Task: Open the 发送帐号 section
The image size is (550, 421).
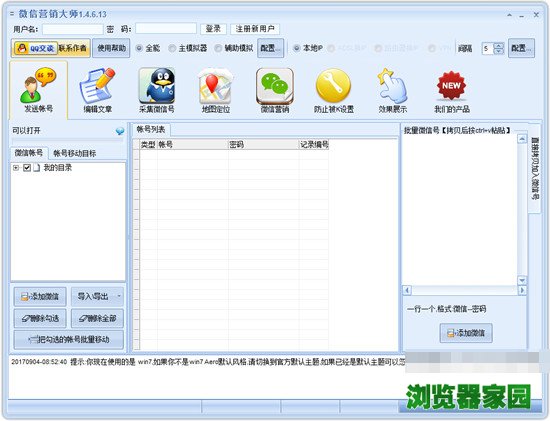Action: coord(38,91)
